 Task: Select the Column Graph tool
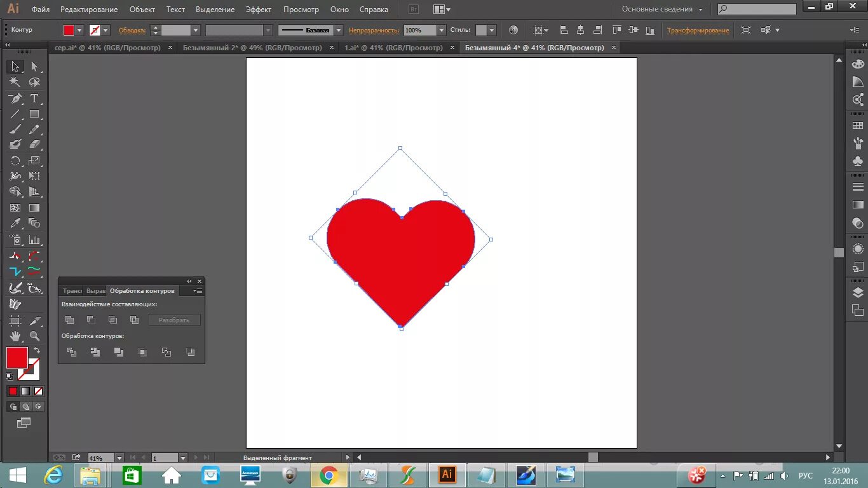[34, 240]
